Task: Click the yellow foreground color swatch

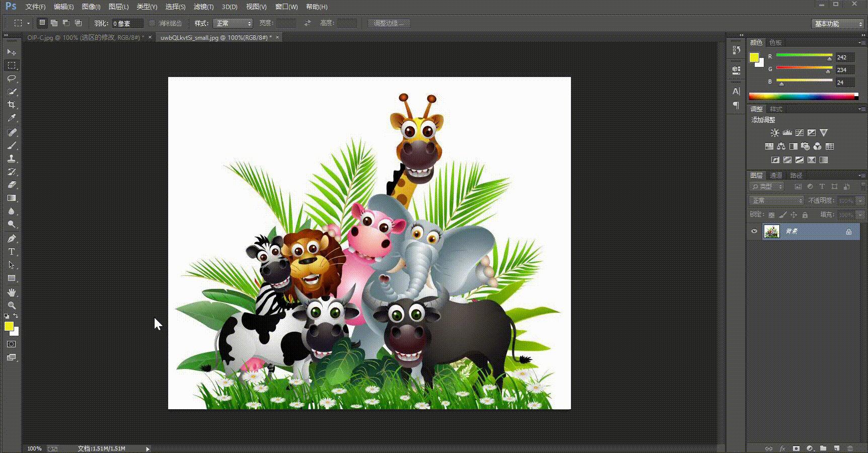Action: 8,326
